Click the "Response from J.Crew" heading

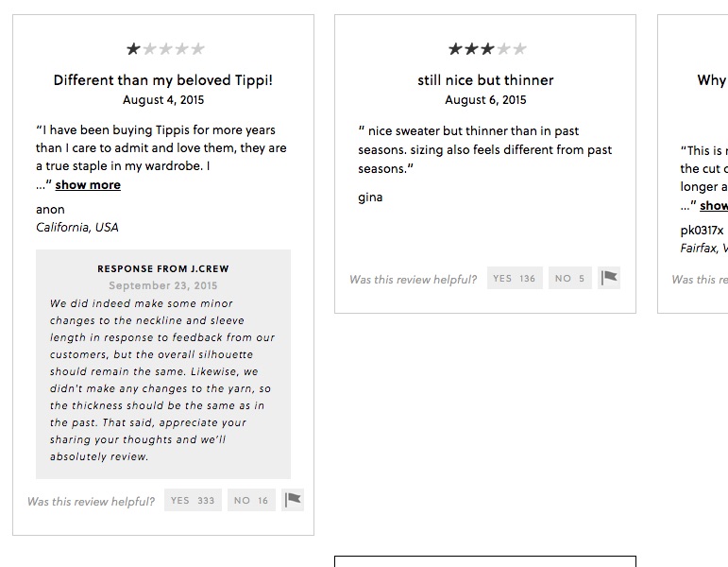coord(163,268)
